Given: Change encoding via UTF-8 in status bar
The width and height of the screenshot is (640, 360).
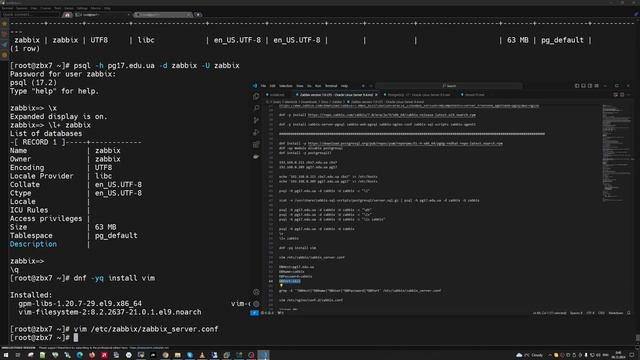Looking at the screenshot, I should pyautogui.click(x=590, y=313).
